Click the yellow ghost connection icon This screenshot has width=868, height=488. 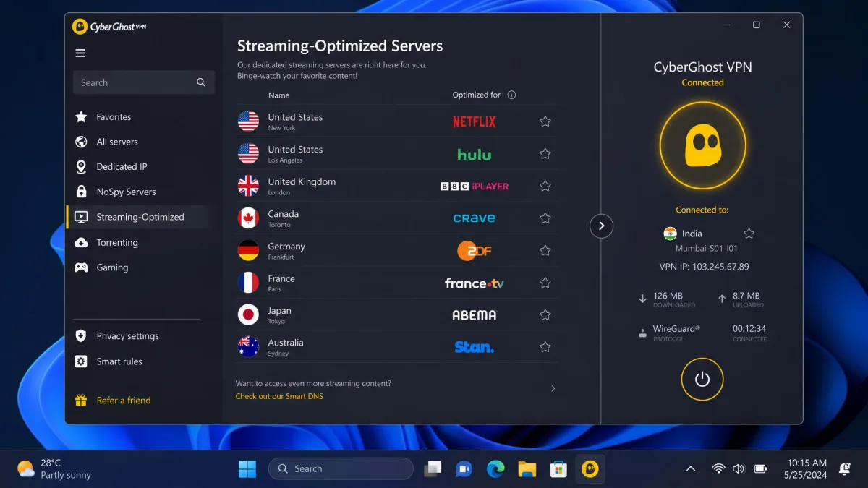(x=702, y=146)
